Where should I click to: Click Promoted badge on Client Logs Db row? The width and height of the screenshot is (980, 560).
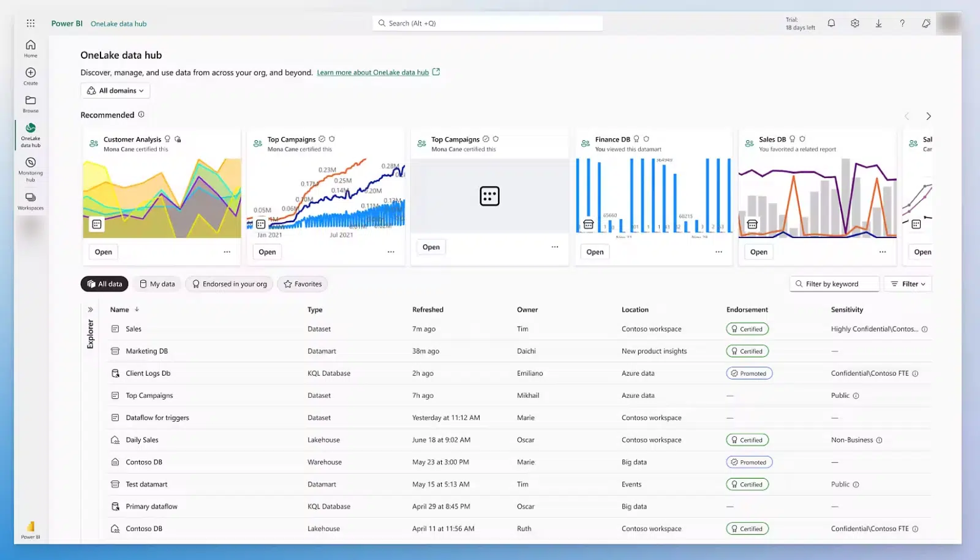(x=749, y=373)
